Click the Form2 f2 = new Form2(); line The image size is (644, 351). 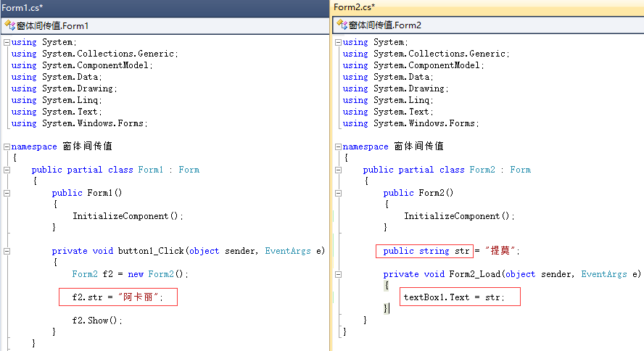point(131,274)
